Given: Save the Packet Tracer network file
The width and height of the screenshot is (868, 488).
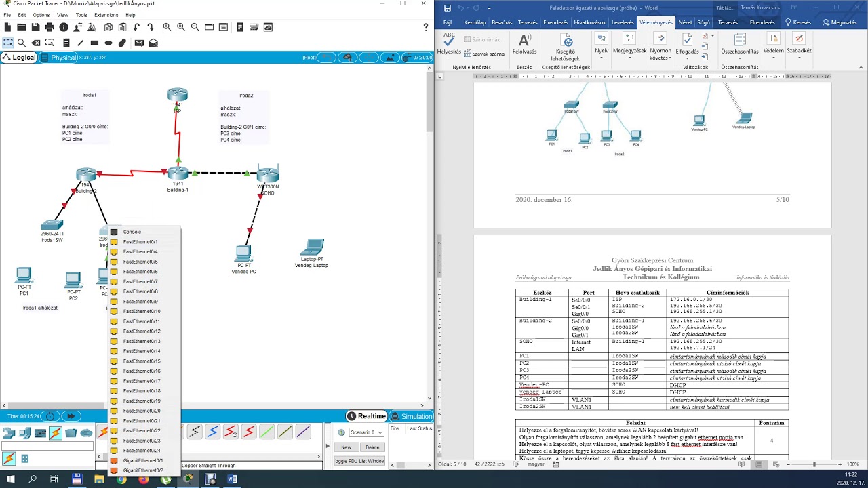Looking at the screenshot, I should click(36, 27).
